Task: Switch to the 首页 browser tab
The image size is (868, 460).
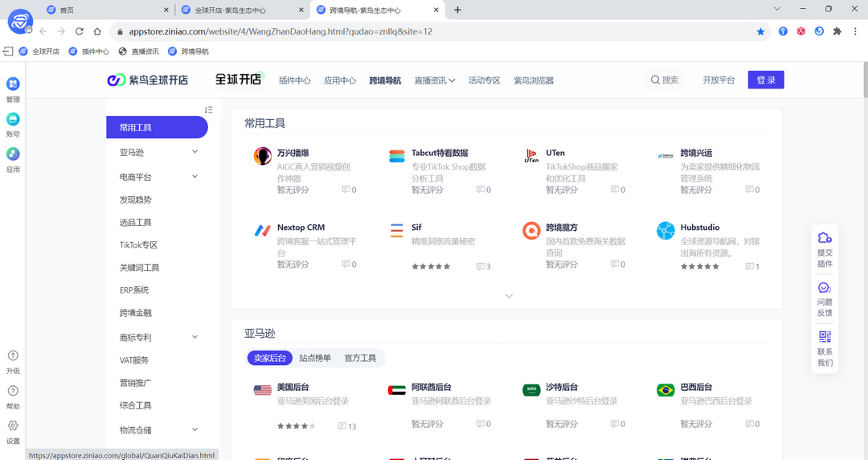Action: click(x=108, y=10)
